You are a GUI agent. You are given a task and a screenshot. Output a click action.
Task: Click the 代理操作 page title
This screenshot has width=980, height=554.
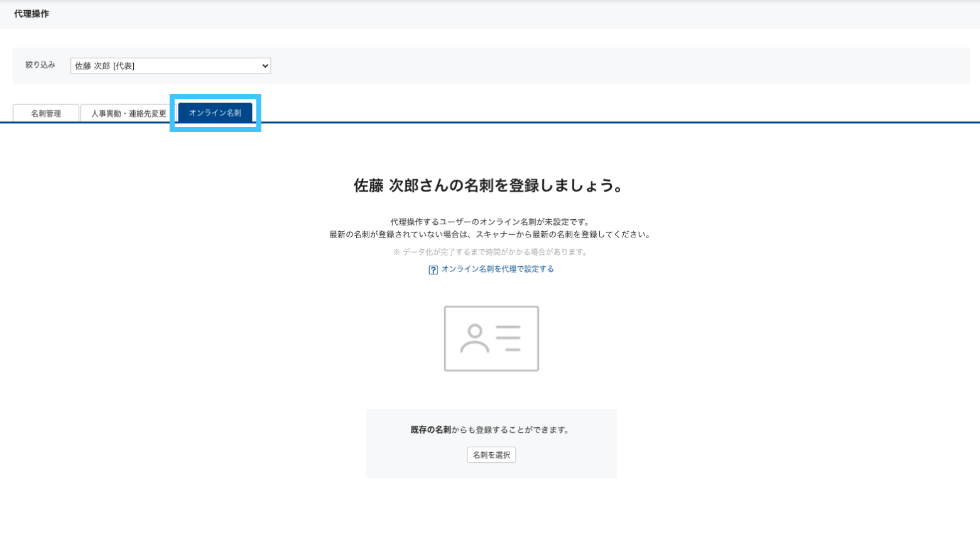[x=31, y=13]
